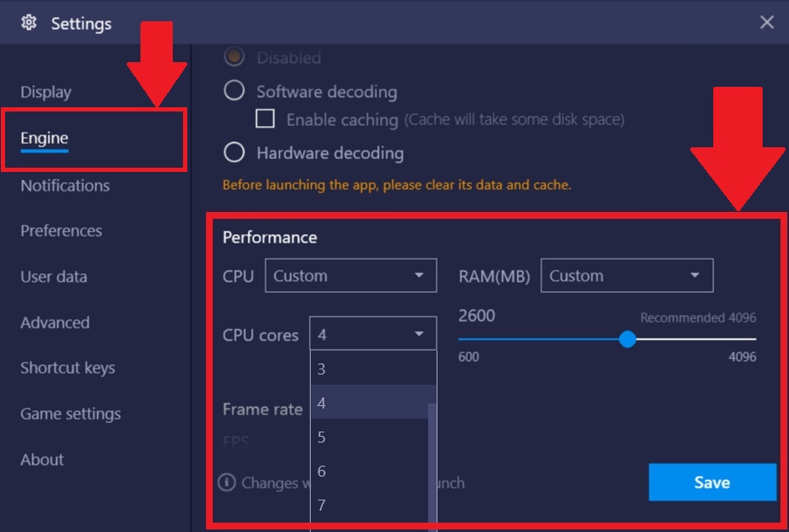Viewport: 789px width, 532px height.
Task: Click the info icon beside Changes notice
Action: (x=227, y=482)
